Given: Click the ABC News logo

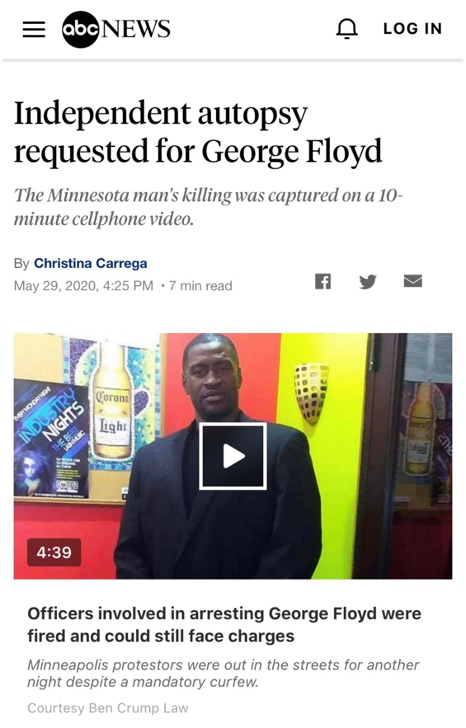Looking at the screenshot, I should (x=116, y=29).
